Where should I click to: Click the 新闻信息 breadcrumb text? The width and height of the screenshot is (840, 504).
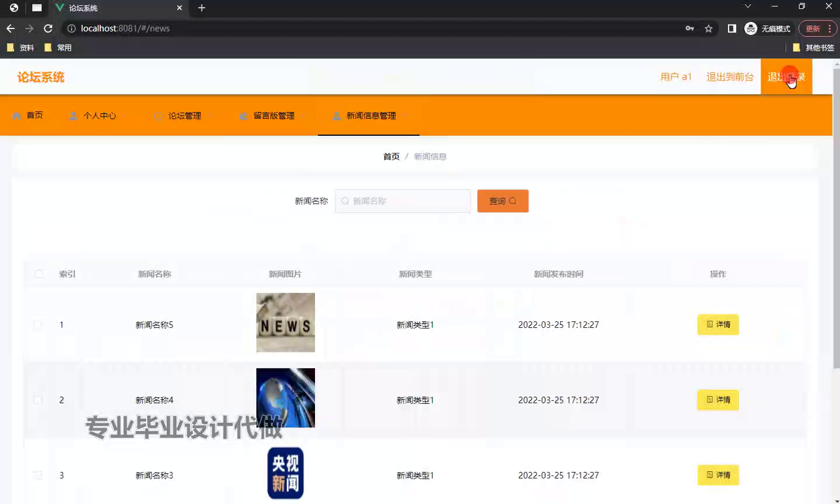point(430,157)
